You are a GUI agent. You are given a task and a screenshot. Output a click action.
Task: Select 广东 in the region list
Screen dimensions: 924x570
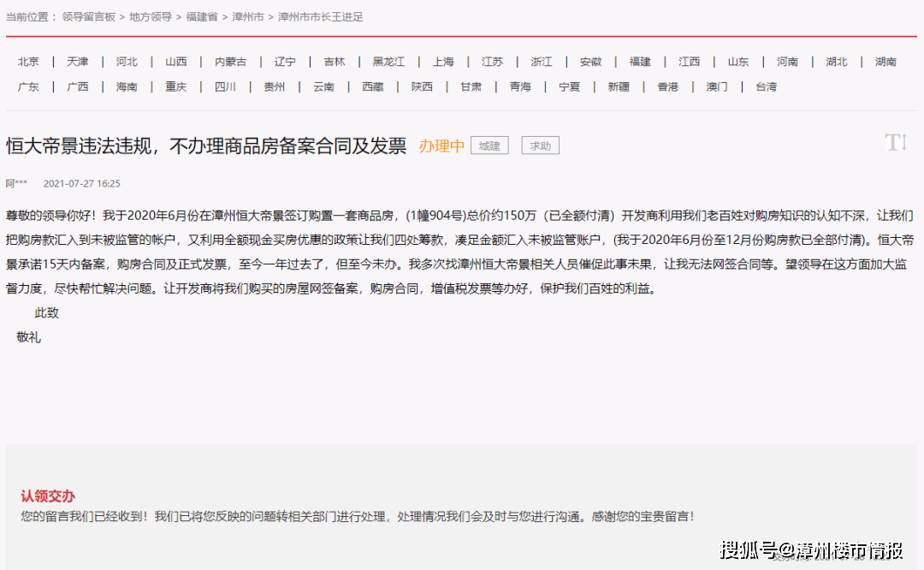point(28,86)
